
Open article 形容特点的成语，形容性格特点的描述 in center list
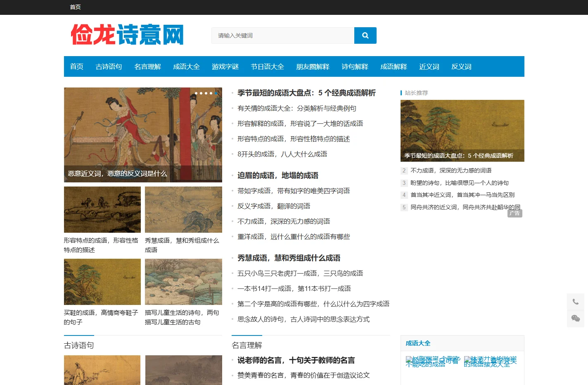(294, 139)
